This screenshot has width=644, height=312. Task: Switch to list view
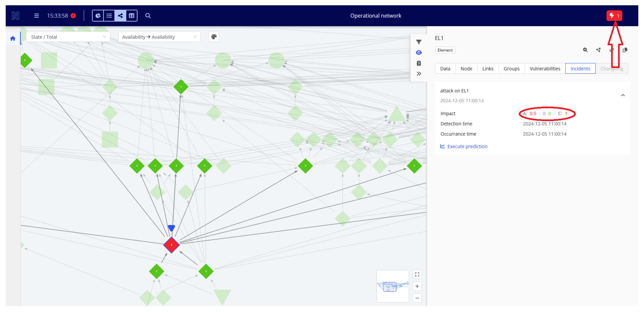pyautogui.click(x=109, y=16)
